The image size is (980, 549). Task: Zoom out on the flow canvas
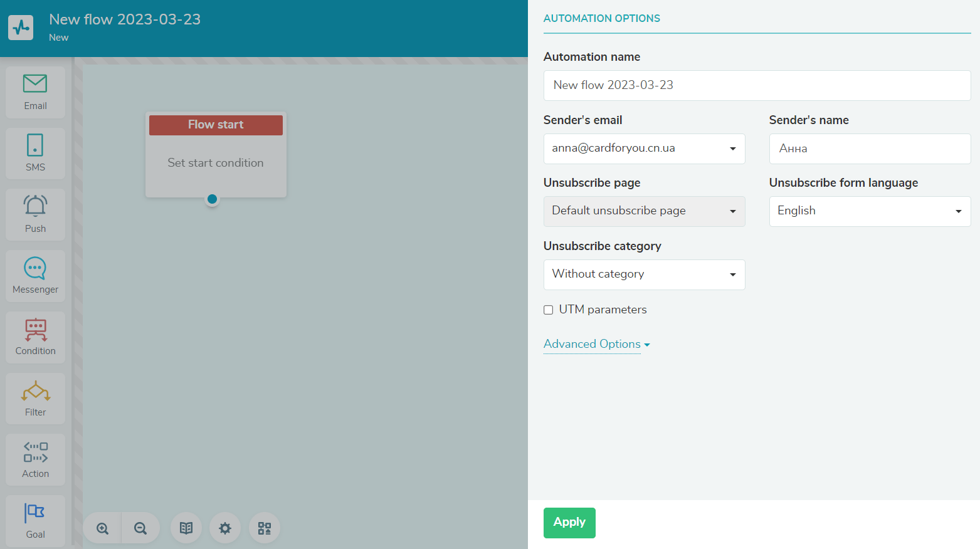(x=140, y=528)
